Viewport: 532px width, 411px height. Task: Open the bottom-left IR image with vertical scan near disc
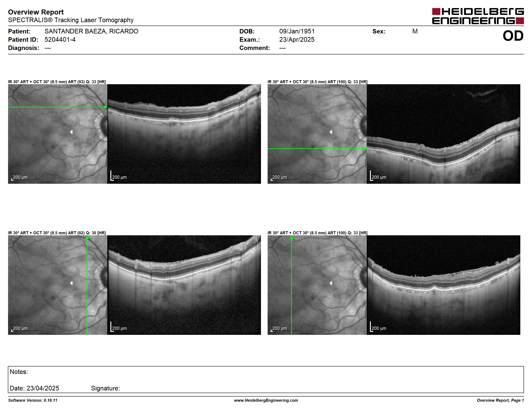[57, 285]
